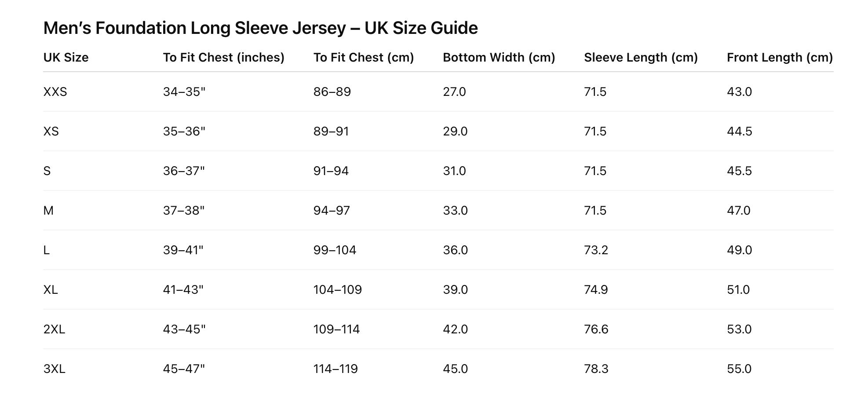Click the 3XL size row label
Screen dimensions: 868x402
[54, 369]
